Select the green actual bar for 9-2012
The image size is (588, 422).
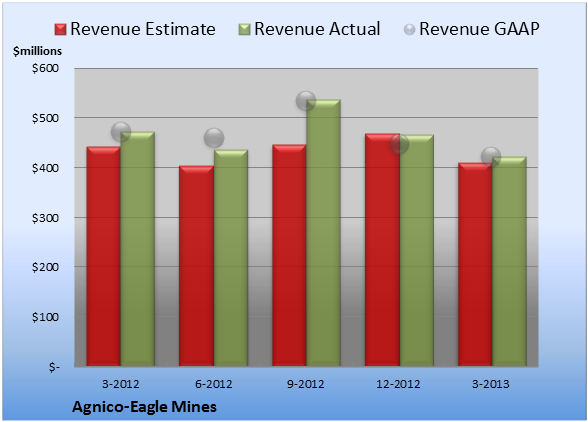point(323,233)
